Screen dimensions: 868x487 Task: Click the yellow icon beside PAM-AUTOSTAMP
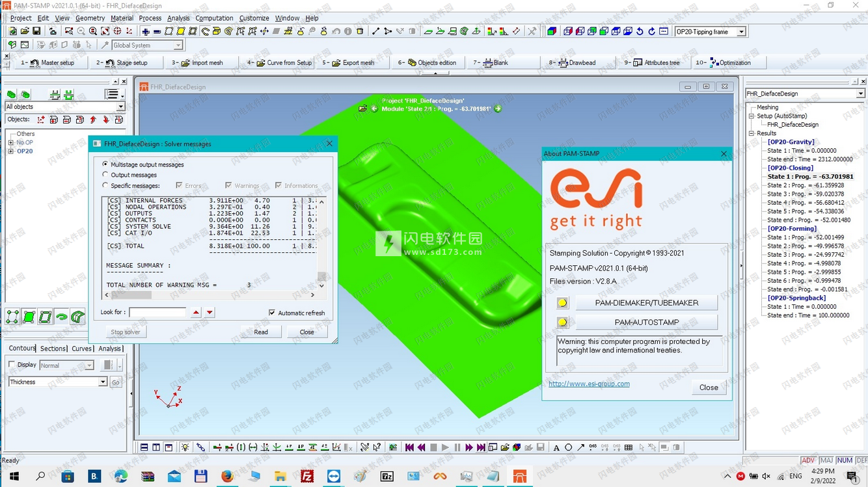562,322
